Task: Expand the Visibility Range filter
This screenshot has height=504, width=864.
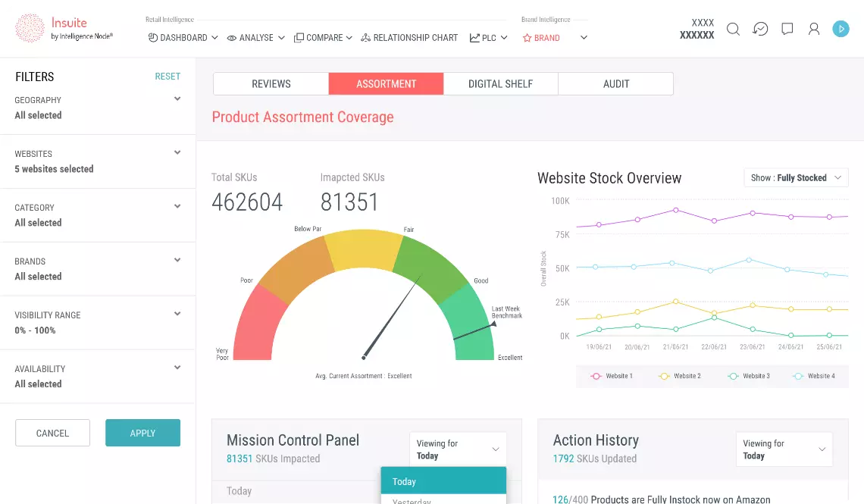Action: 177,314
